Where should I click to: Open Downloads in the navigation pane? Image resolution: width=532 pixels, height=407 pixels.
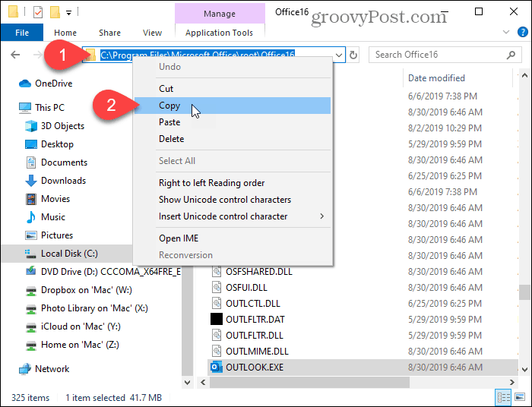coord(63,181)
